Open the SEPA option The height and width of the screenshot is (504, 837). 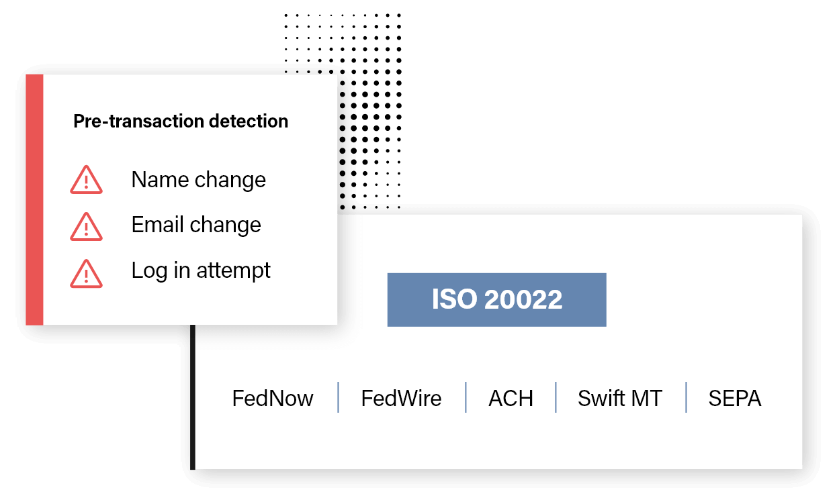pyautogui.click(x=735, y=398)
